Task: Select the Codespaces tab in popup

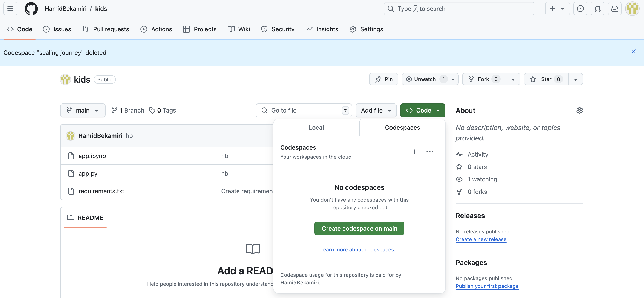Action: 402,127
